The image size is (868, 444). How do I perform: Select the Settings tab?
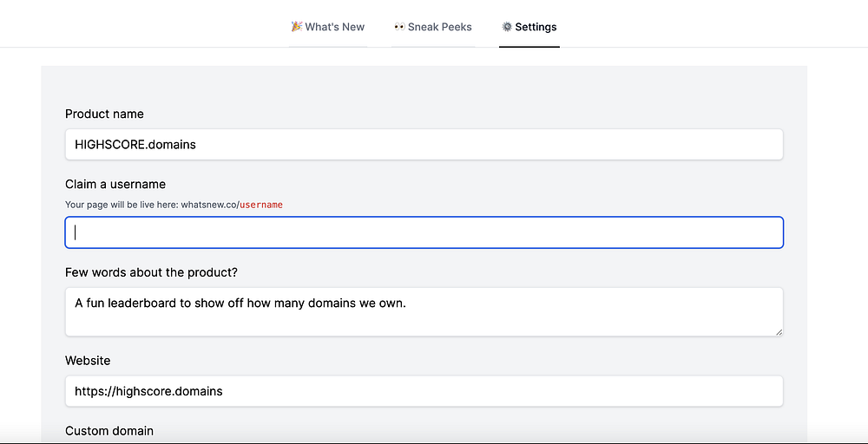pos(536,27)
